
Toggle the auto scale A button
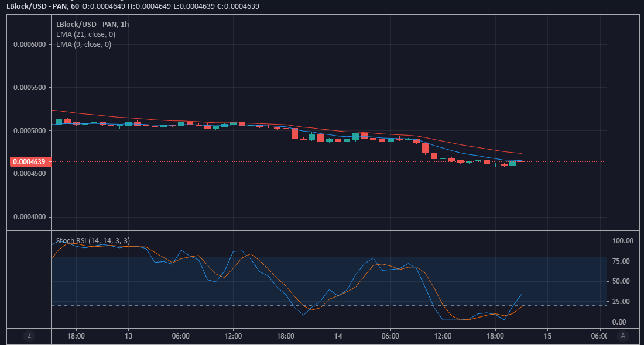(x=623, y=336)
